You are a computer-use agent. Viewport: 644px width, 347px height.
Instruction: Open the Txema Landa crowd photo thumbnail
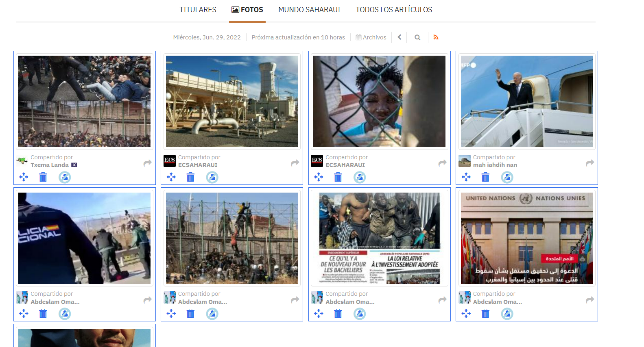coord(85,101)
